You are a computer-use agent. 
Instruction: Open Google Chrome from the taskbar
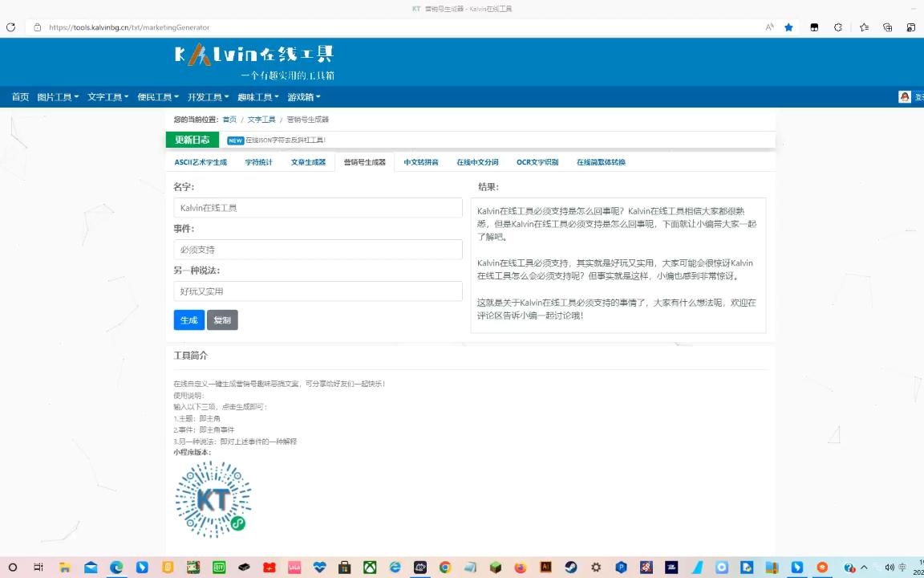coord(445,568)
